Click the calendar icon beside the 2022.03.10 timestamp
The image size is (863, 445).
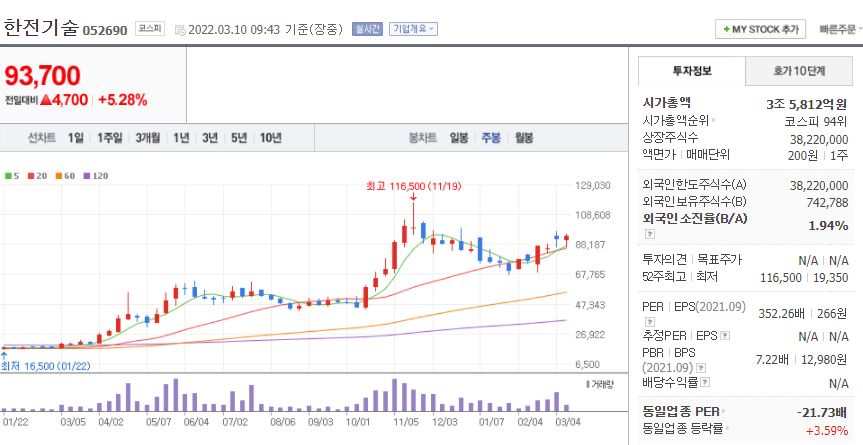[x=180, y=30]
